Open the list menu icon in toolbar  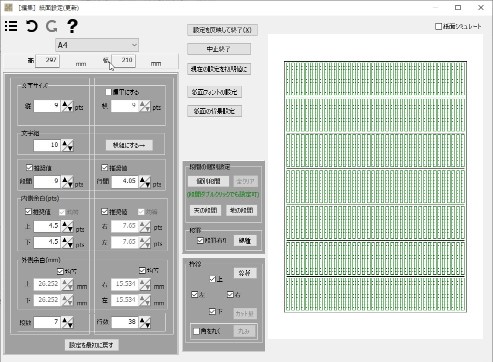coord(11,26)
